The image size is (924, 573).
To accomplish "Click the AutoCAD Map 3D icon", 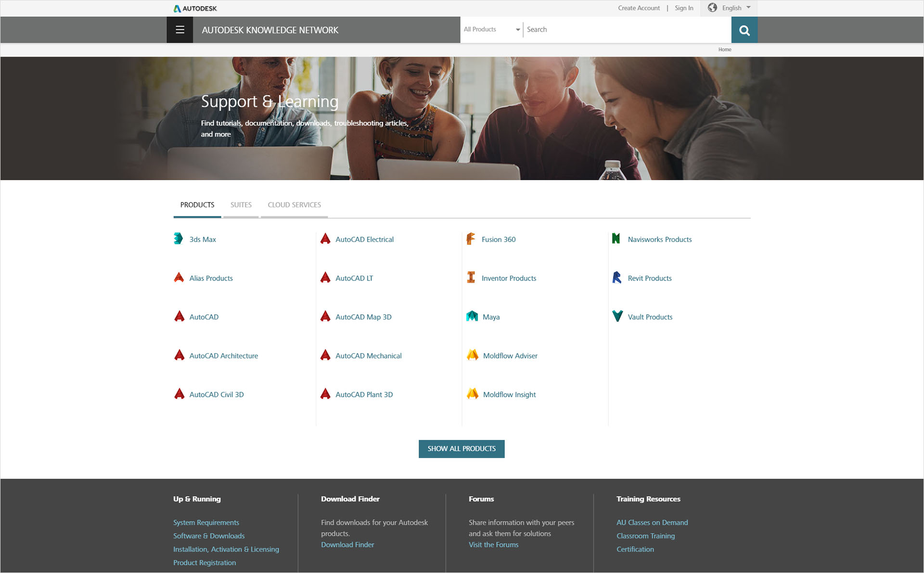I will click(x=325, y=316).
